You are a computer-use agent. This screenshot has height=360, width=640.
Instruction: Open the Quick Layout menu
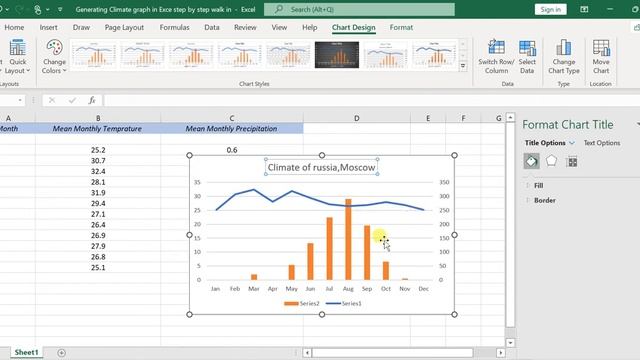17,57
